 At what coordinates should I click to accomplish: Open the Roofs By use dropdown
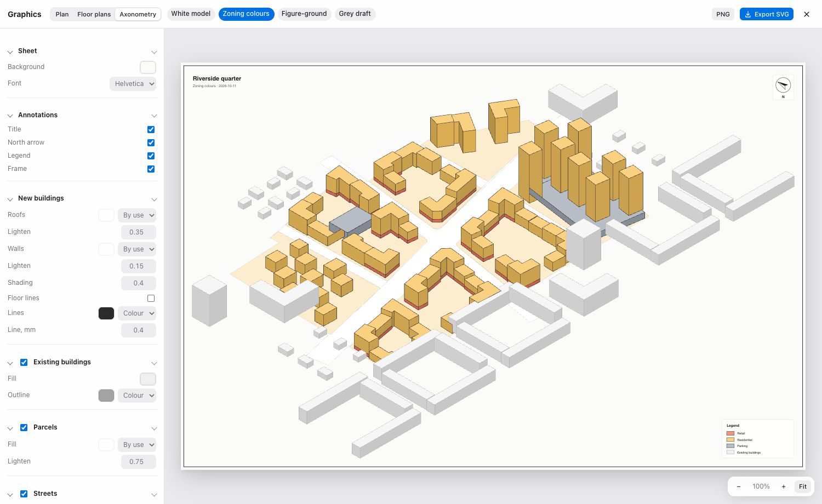[x=137, y=215]
